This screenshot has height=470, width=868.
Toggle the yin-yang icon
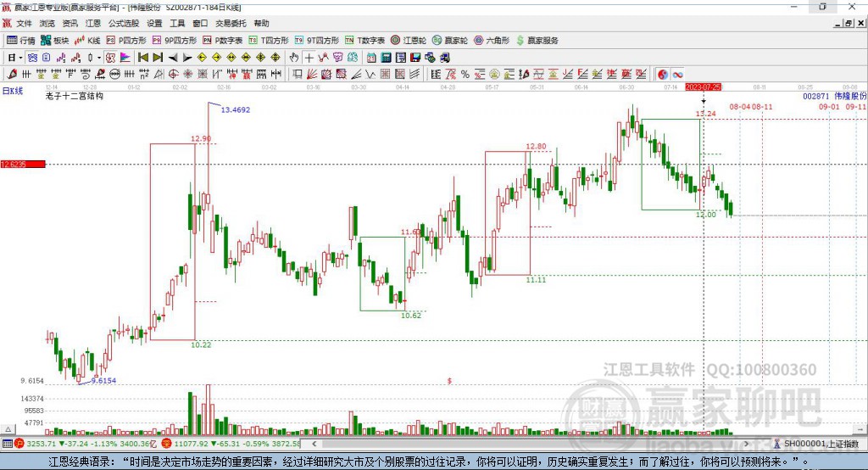click(663, 75)
